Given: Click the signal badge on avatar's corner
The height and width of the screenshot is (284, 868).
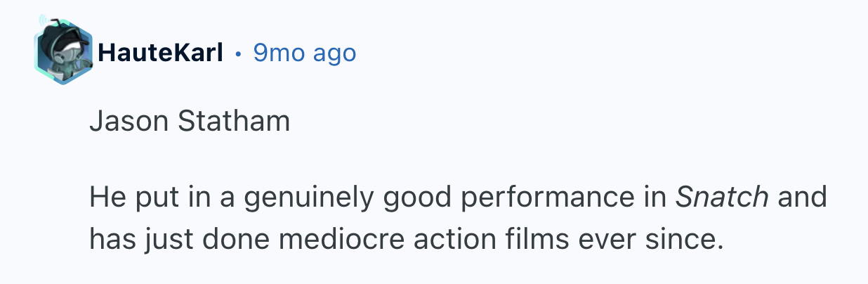Looking at the screenshot, I should [44, 20].
